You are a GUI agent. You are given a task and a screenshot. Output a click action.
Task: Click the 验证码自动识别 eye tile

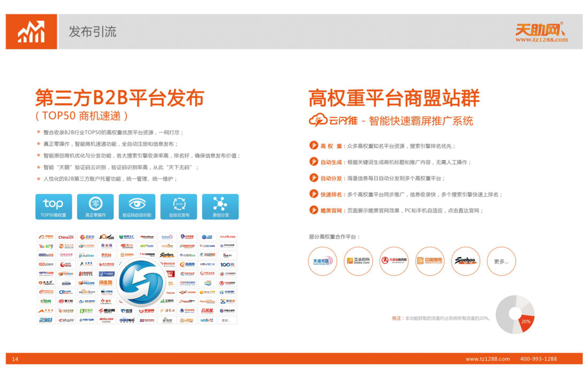pyautogui.click(x=137, y=207)
